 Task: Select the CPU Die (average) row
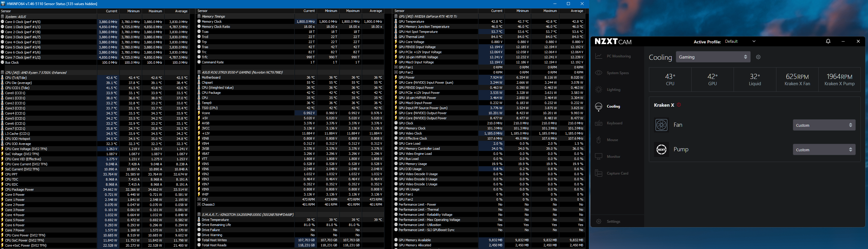pyautogui.click(x=95, y=83)
